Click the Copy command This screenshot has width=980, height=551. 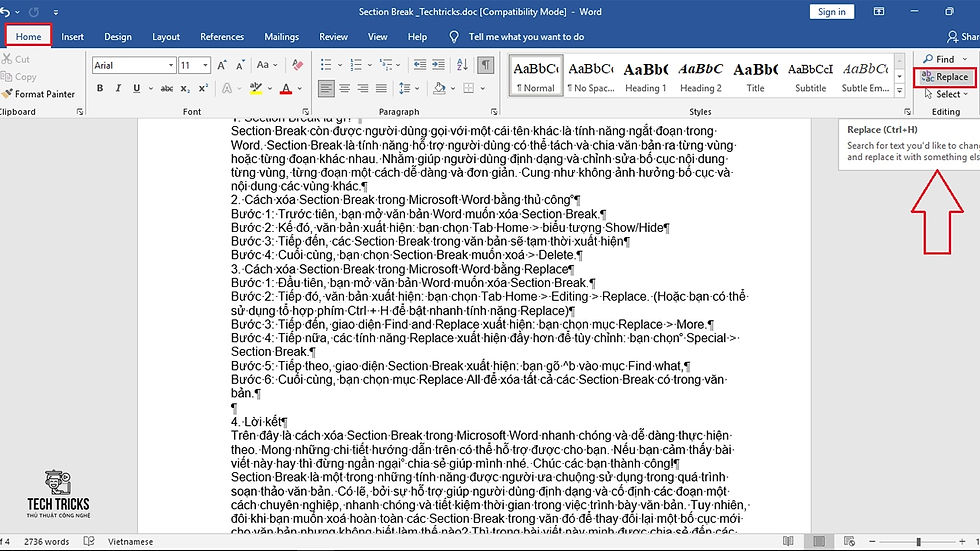coord(19,77)
